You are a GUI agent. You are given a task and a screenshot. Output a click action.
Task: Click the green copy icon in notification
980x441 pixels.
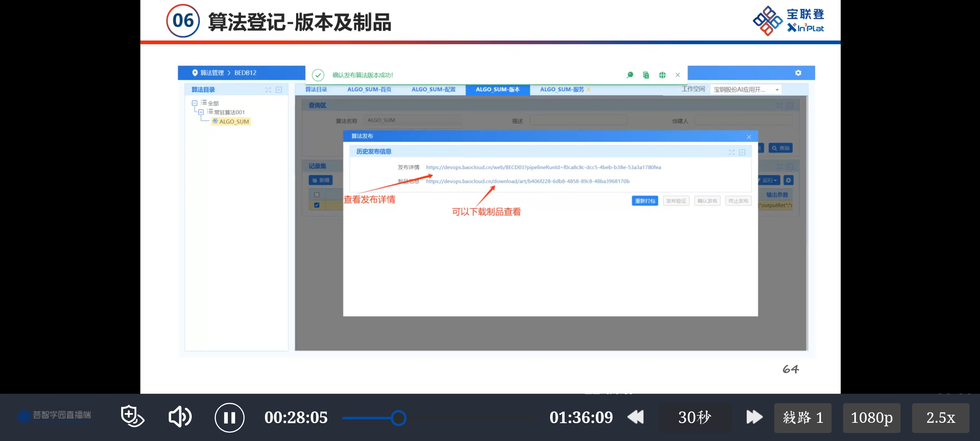click(x=646, y=75)
